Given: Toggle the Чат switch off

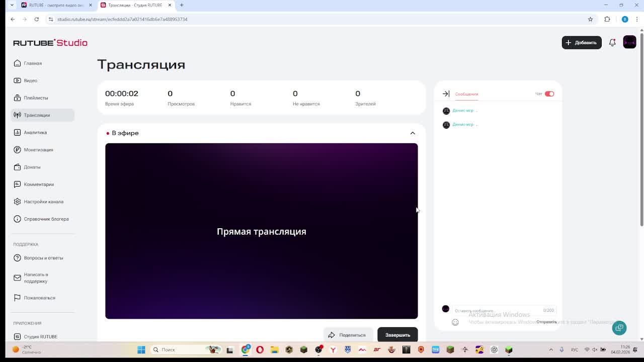Looking at the screenshot, I should [x=549, y=94].
